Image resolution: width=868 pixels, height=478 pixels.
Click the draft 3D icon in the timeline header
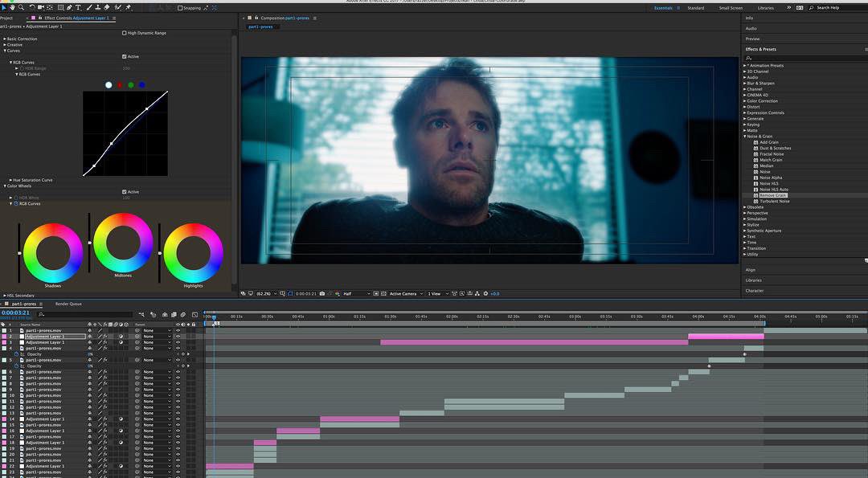(154, 314)
